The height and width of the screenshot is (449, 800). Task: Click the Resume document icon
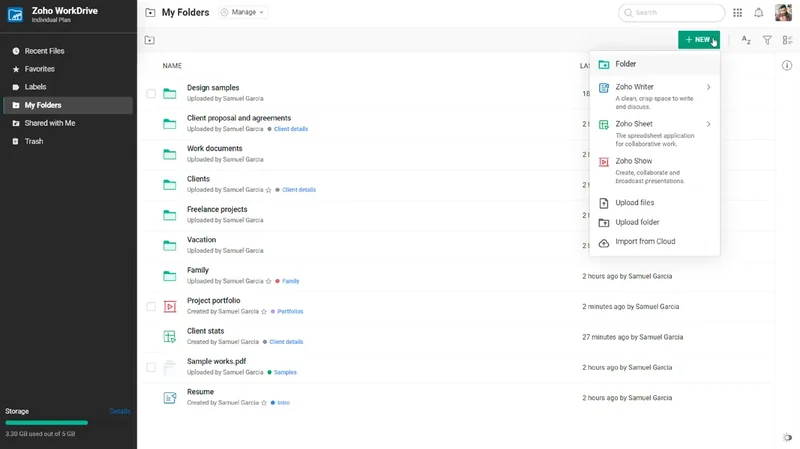click(x=169, y=398)
